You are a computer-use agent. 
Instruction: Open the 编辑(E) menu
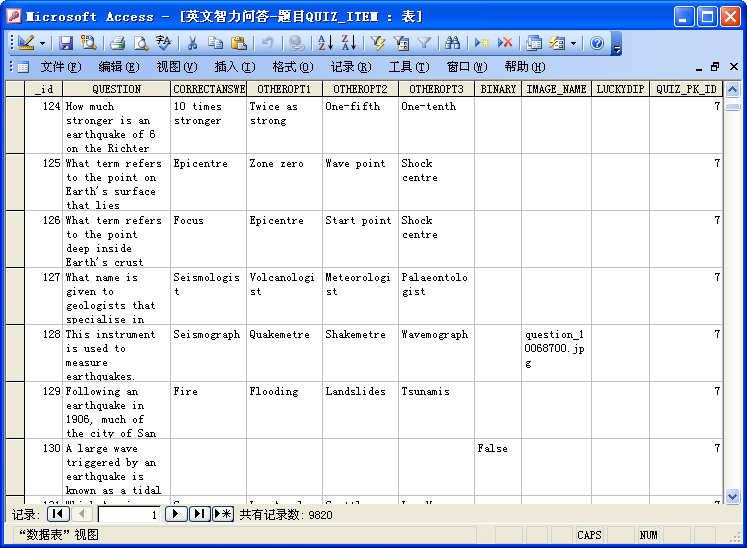pos(119,67)
